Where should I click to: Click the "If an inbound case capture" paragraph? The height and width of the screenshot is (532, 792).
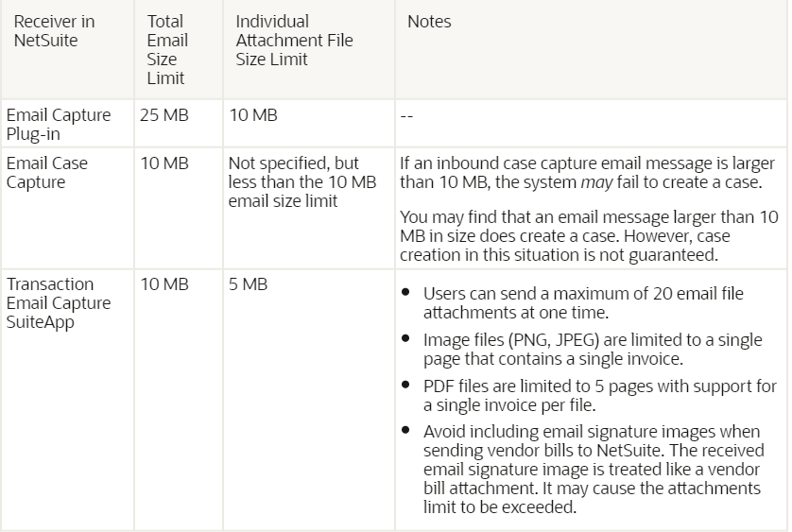pyautogui.click(x=586, y=172)
